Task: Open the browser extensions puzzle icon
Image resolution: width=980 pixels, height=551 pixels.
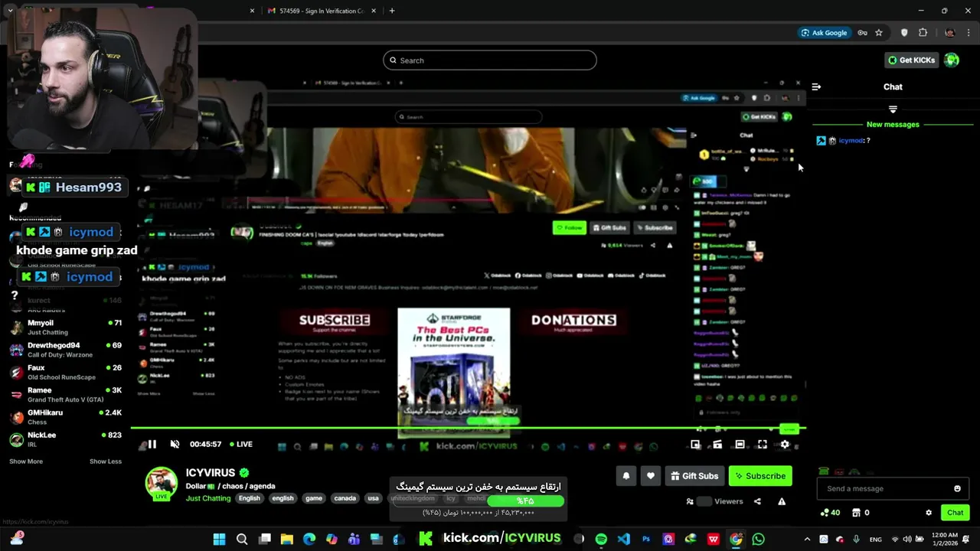Action: pyautogui.click(x=923, y=33)
